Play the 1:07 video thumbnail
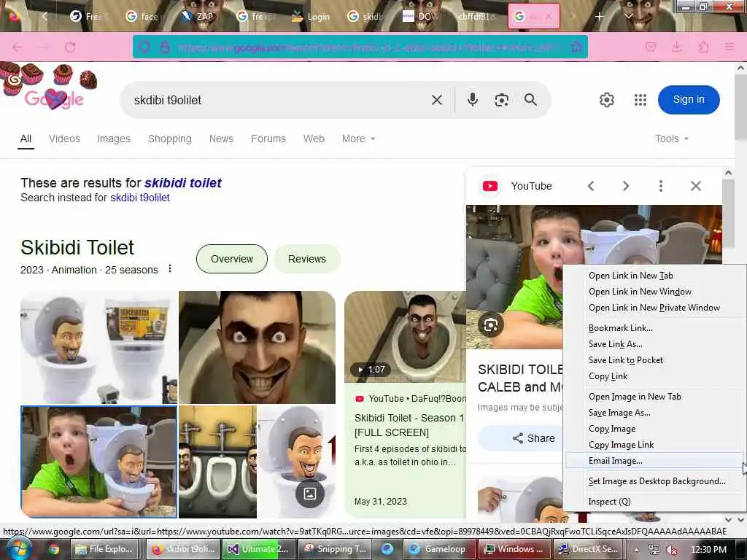The image size is (747, 560). (405, 337)
